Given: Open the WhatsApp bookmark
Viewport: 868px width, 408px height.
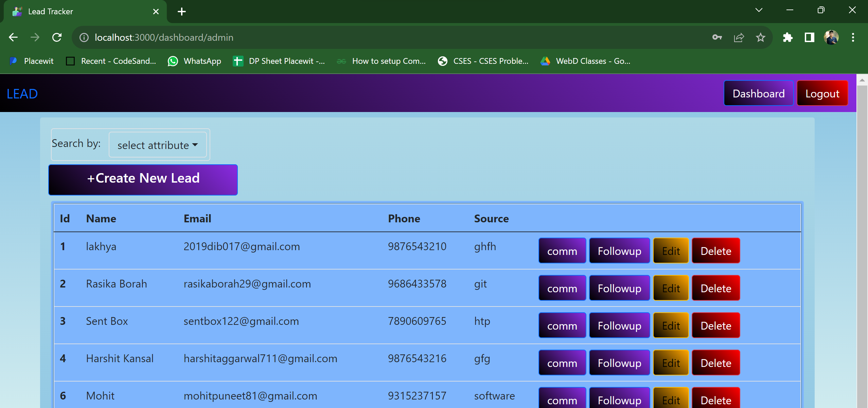Looking at the screenshot, I should pyautogui.click(x=194, y=61).
